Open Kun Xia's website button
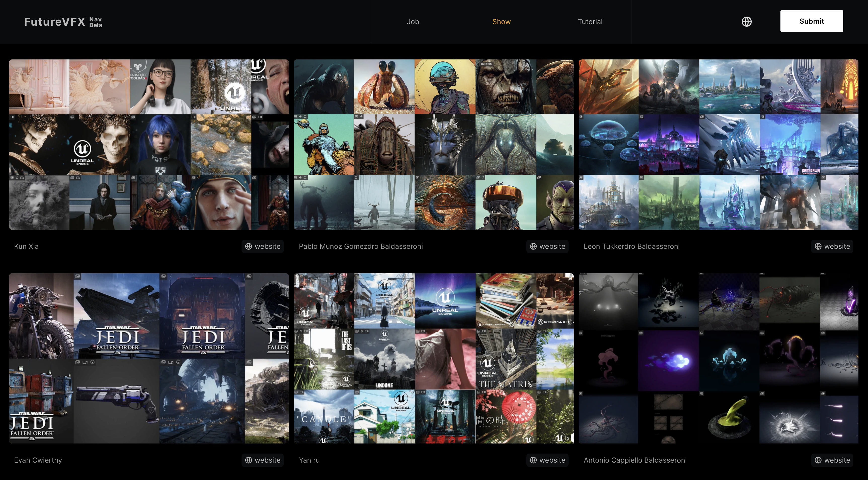The height and width of the screenshot is (480, 868). click(x=262, y=246)
